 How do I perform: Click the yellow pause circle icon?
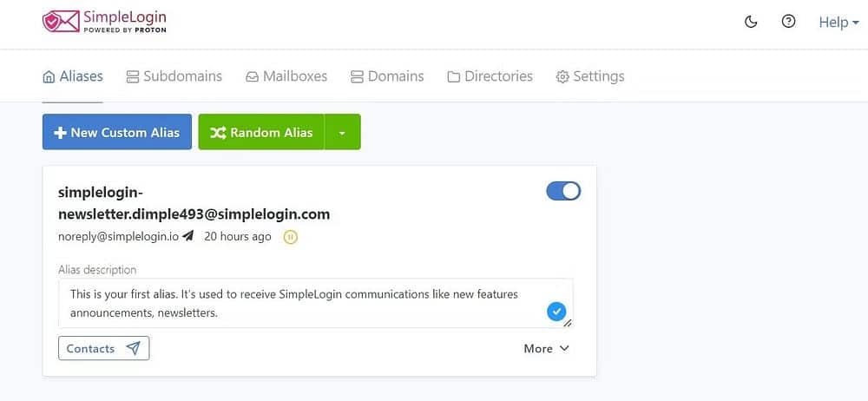[x=291, y=237]
